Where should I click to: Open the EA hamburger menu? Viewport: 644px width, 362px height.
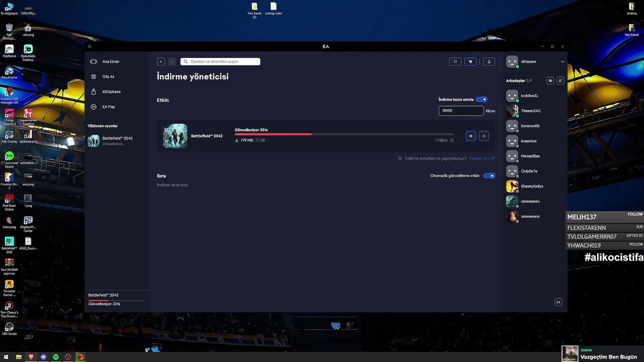pos(90,46)
